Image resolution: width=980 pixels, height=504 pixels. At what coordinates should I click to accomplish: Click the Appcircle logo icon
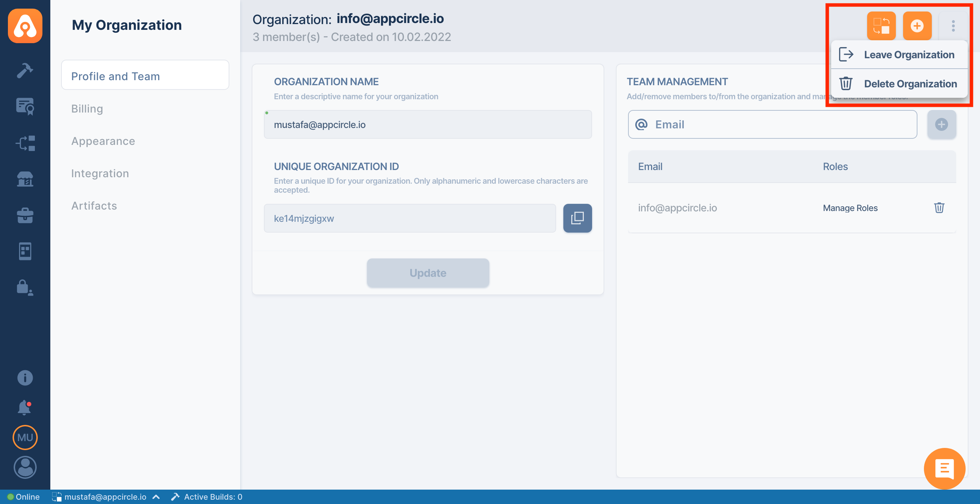click(25, 26)
